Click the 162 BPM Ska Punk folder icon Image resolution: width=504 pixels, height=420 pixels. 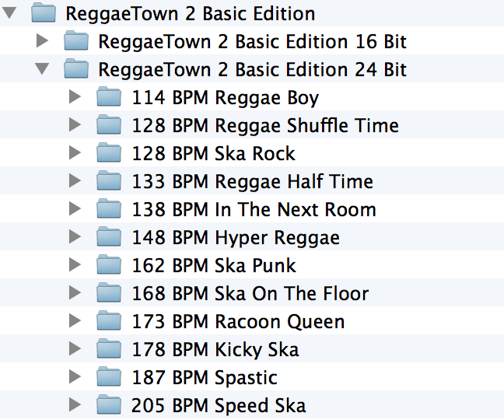pyautogui.click(x=109, y=265)
